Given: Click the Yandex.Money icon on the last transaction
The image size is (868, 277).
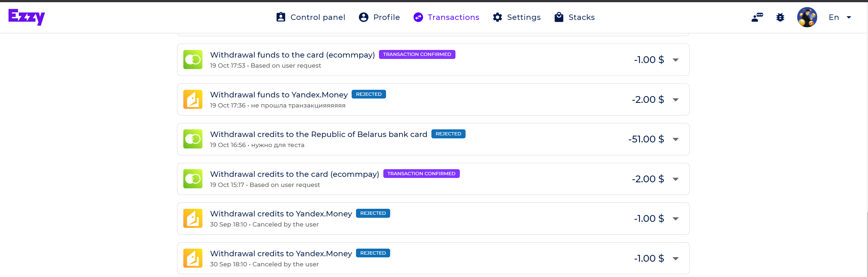Looking at the screenshot, I should point(193,258).
